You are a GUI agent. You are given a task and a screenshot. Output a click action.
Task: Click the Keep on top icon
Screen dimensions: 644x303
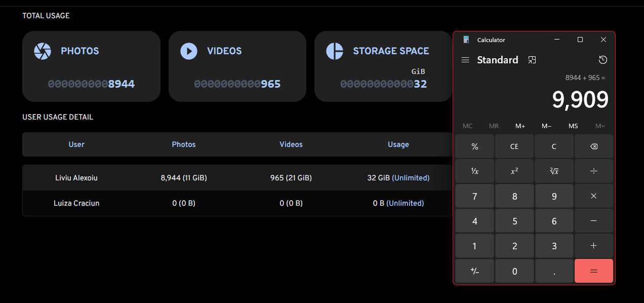pyautogui.click(x=532, y=60)
